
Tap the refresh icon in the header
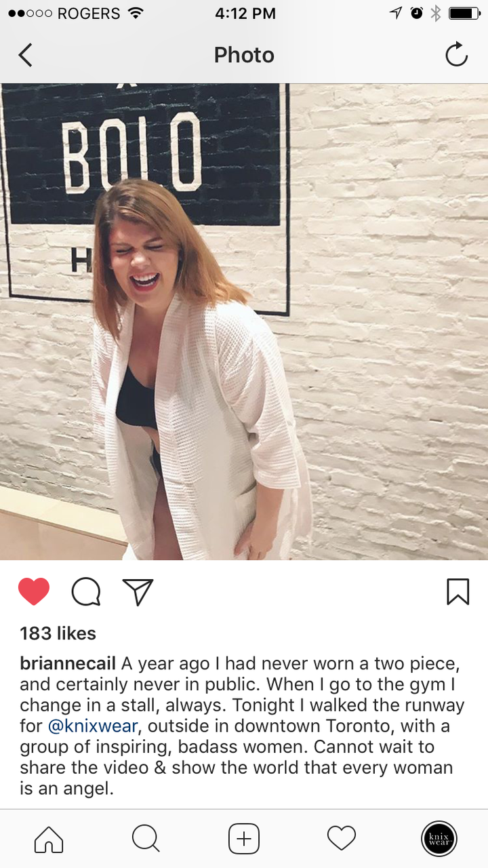click(457, 55)
